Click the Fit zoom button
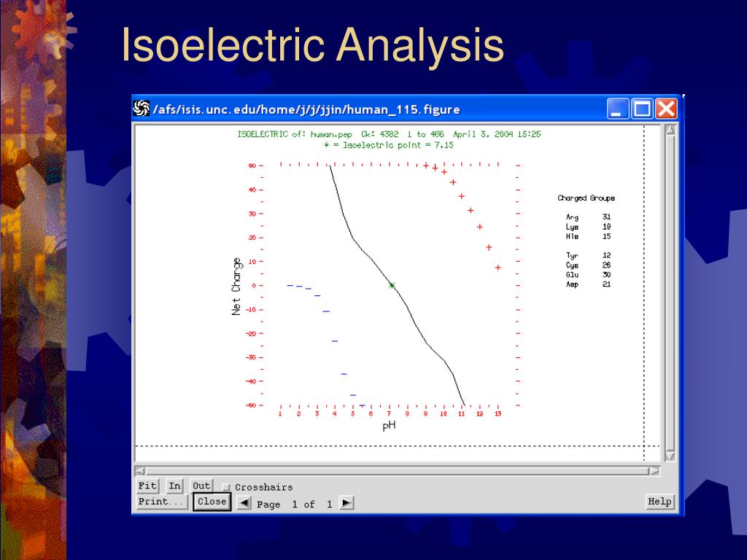The image size is (747, 560). tap(147, 486)
